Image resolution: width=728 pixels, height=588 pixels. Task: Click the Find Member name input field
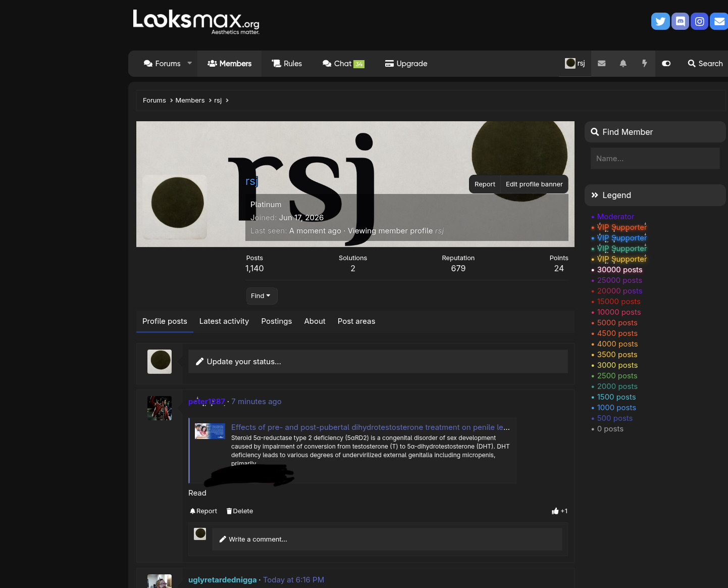pos(655,159)
